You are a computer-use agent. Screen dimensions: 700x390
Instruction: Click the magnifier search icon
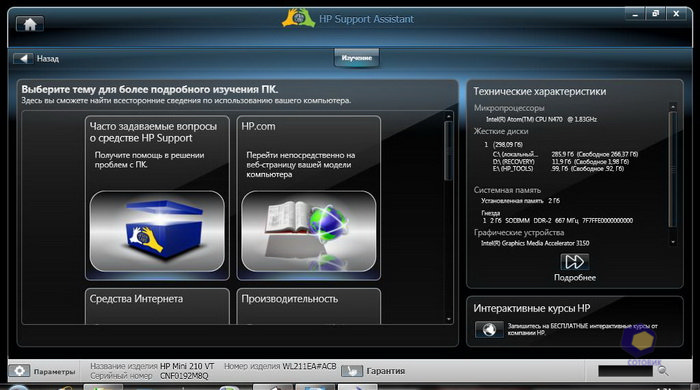coord(663,370)
